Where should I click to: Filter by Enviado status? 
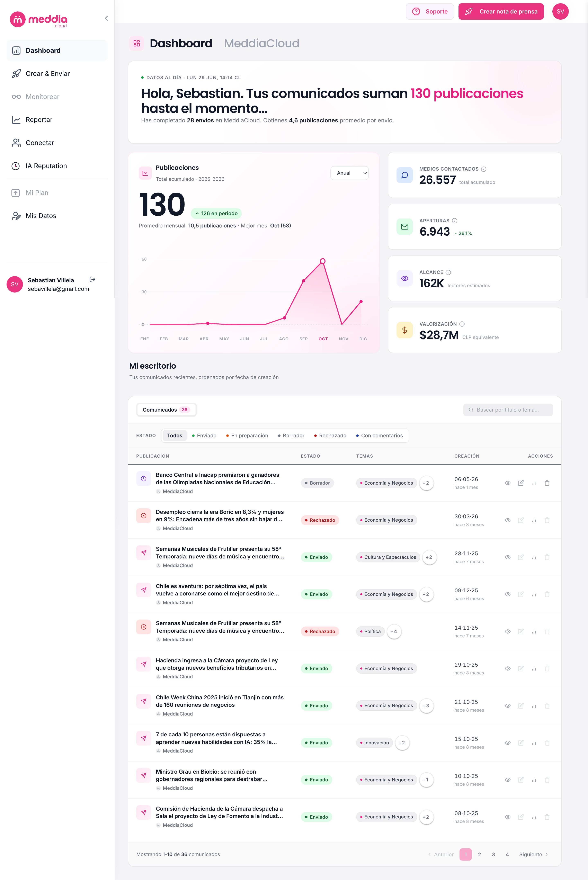coord(204,435)
